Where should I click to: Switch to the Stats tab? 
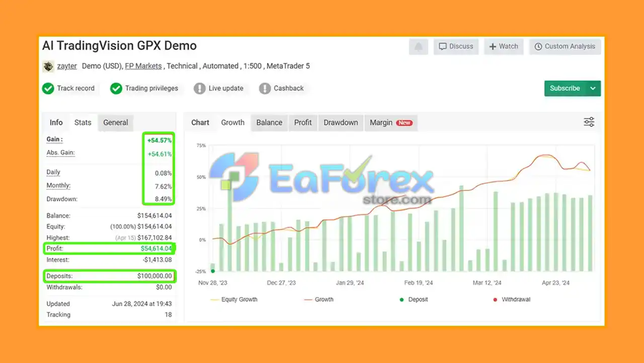[83, 122]
